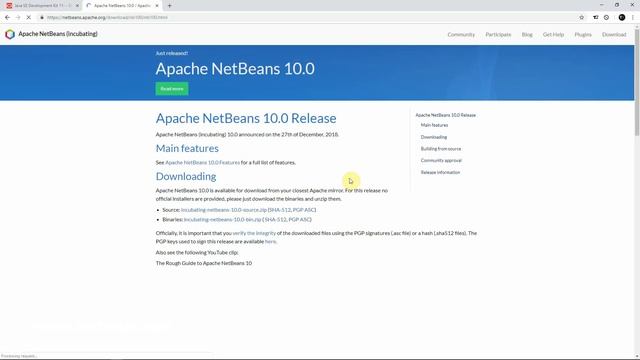
Task: Jump to Release information in sidebar
Action: pos(440,173)
